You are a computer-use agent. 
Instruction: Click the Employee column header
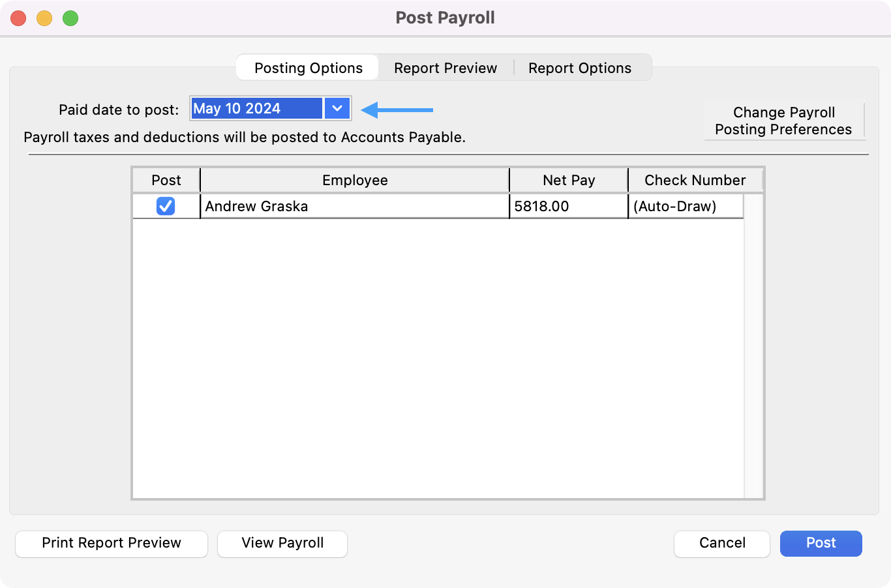(x=354, y=180)
